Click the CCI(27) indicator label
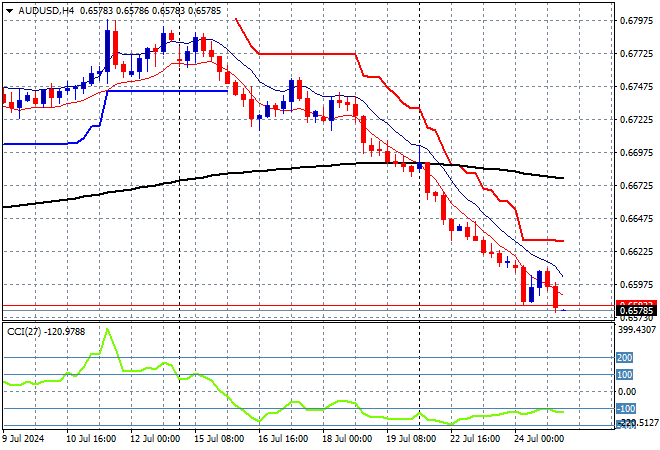 24,332
